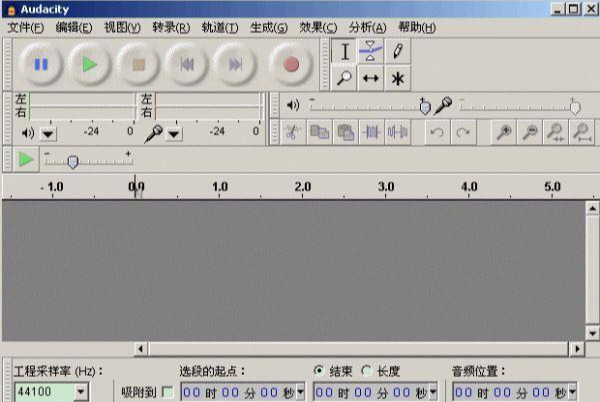Skip to end with the fast-forward button
Screen dimensions: 600x402
pyautogui.click(x=235, y=64)
